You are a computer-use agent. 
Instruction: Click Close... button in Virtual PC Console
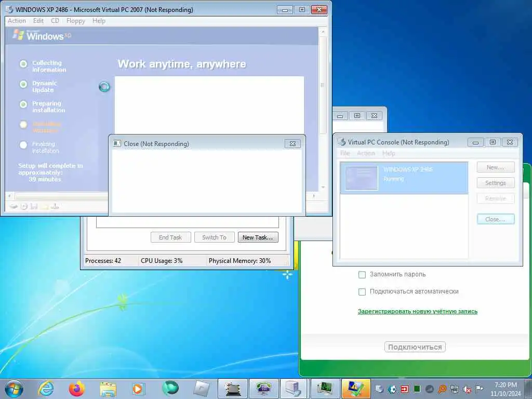pos(496,219)
